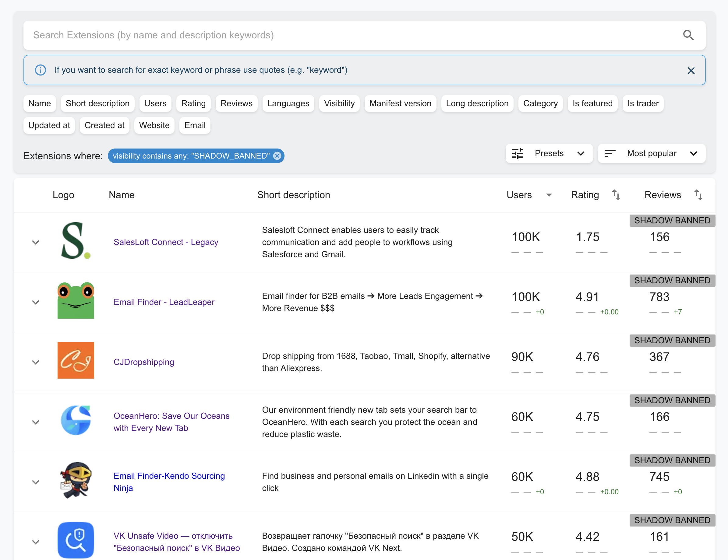Expand the CJDropshipping row details
728x560 pixels.
36,362
